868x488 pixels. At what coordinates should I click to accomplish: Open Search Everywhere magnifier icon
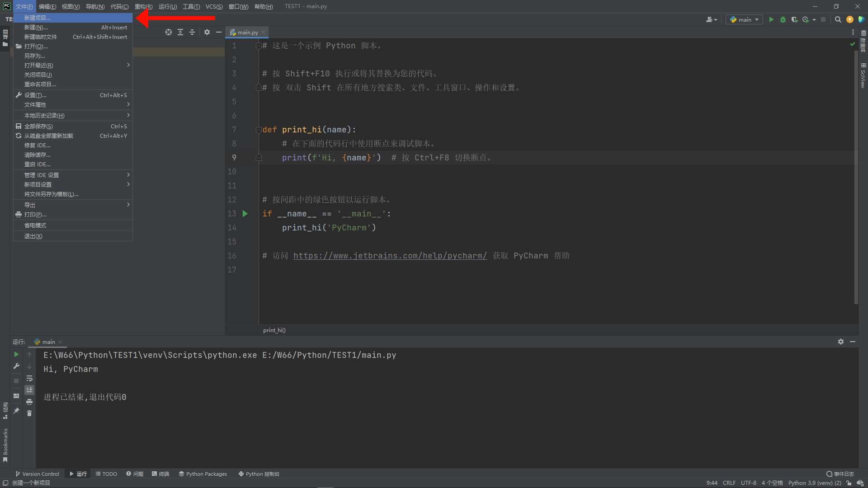pos(838,19)
